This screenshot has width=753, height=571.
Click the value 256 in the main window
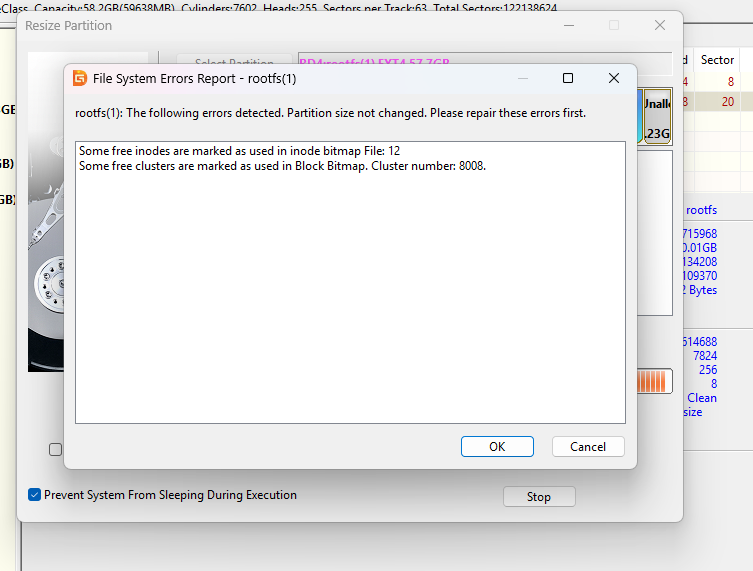708,370
